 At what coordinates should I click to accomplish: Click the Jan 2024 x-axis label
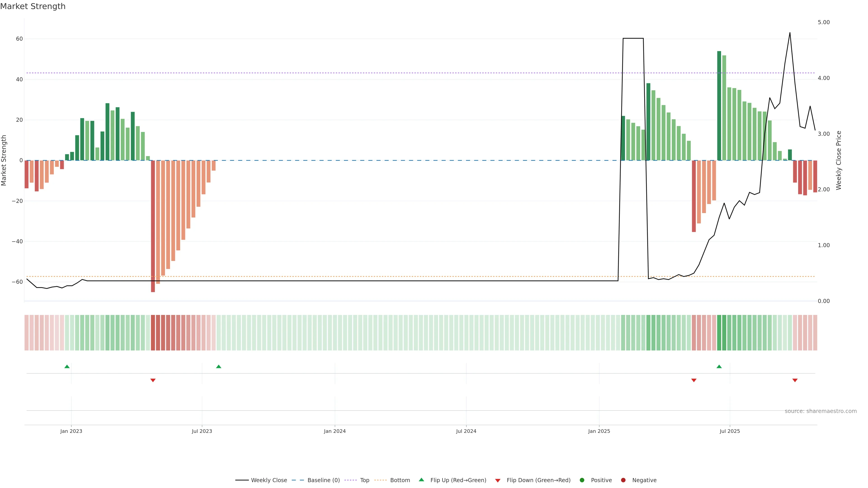335,431
